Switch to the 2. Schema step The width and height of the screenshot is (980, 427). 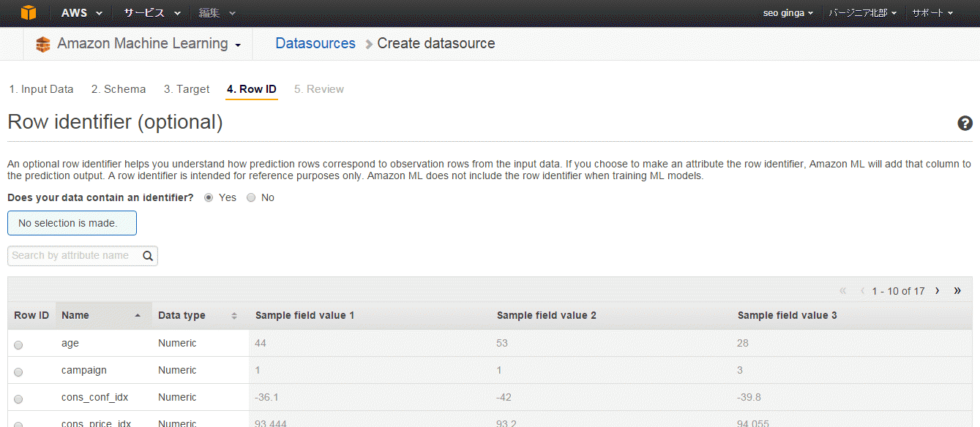point(119,89)
